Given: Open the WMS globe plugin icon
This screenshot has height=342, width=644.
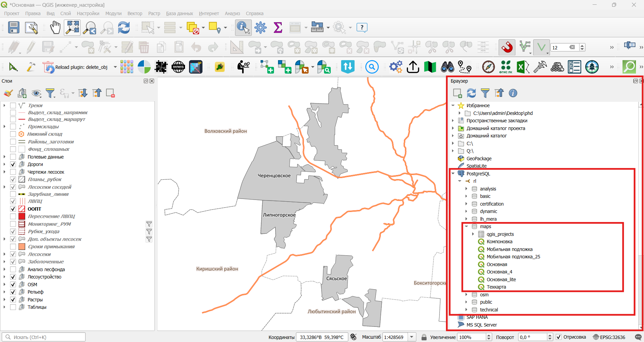Looking at the screenshot, I should tap(178, 67).
